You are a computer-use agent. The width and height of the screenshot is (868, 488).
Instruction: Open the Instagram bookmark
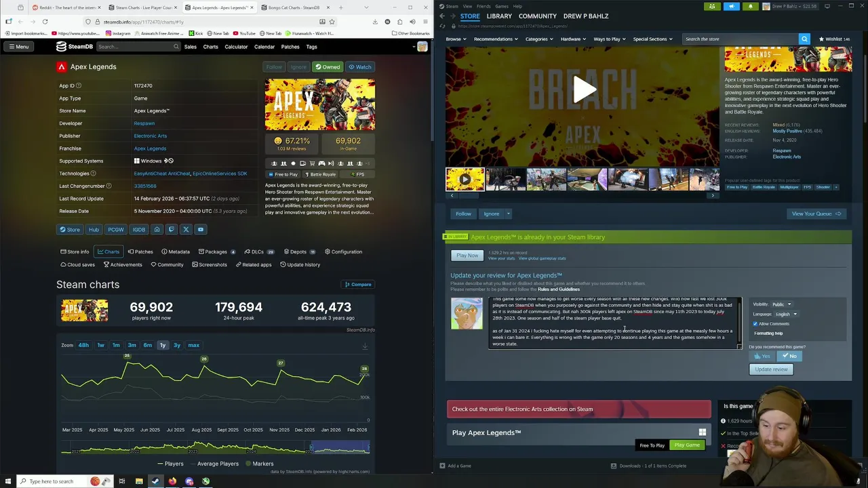point(118,33)
